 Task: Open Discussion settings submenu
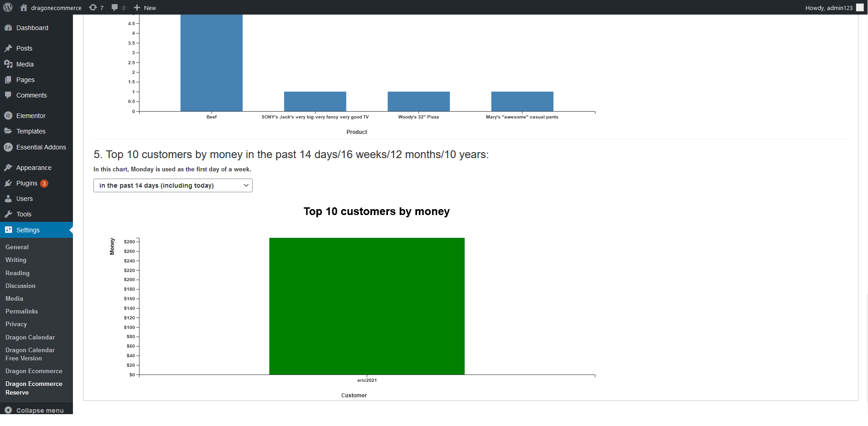[21, 286]
